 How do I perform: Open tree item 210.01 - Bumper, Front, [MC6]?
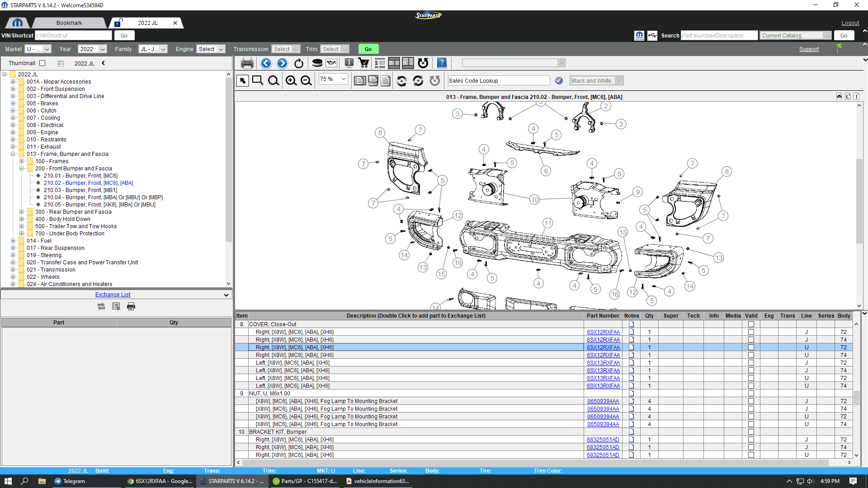(x=80, y=176)
